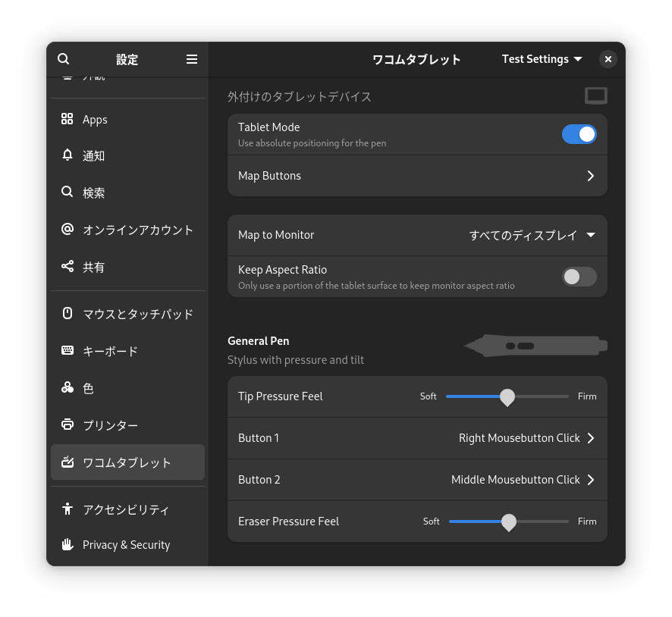The height and width of the screenshot is (617, 672).
Task: Click the Privacy & Security hand icon
Action: pyautogui.click(x=68, y=544)
